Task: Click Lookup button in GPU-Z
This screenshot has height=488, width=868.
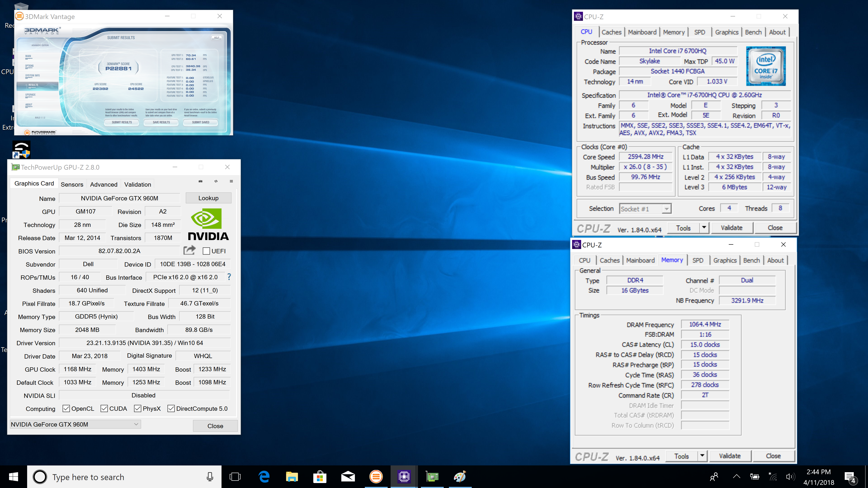Action: point(208,198)
